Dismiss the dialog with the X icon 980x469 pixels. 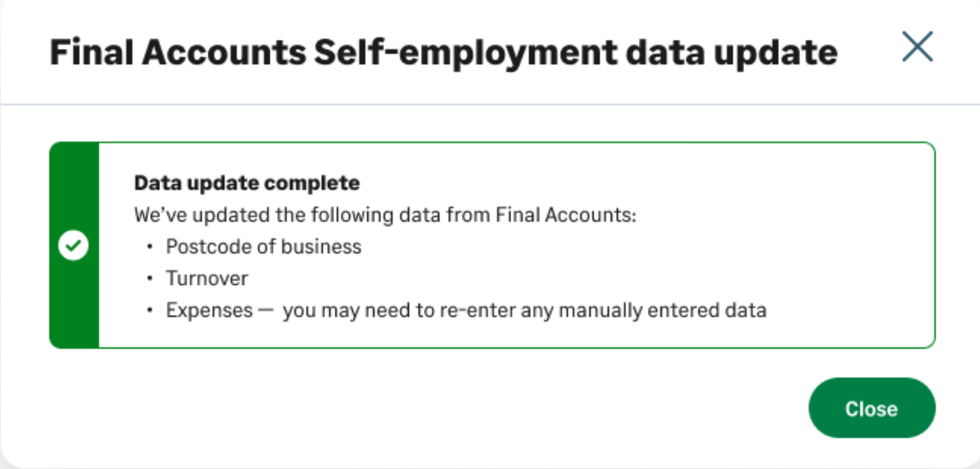pyautogui.click(x=917, y=47)
